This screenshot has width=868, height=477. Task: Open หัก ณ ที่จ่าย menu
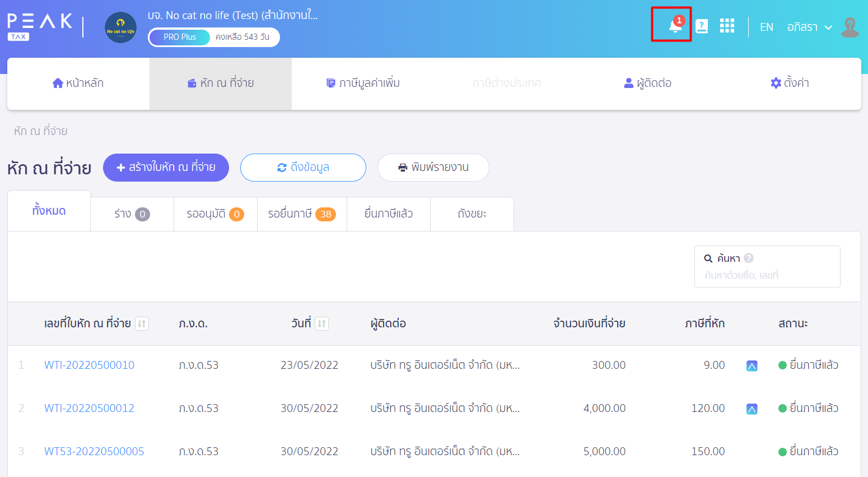point(221,83)
